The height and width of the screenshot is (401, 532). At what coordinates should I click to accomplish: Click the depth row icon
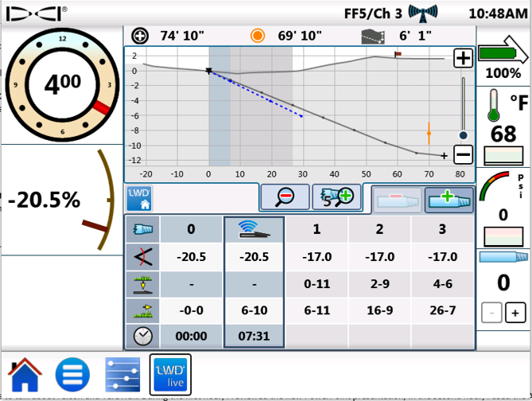pos(143,284)
